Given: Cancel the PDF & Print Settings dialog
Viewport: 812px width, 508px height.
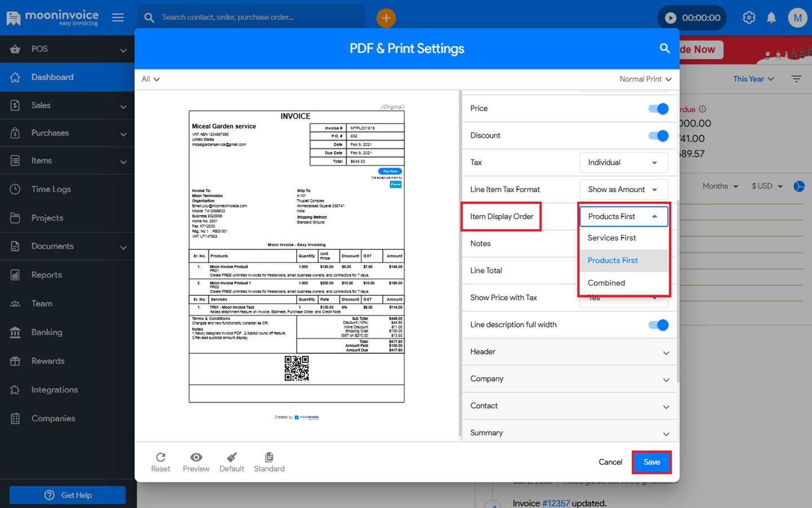Looking at the screenshot, I should coord(610,462).
